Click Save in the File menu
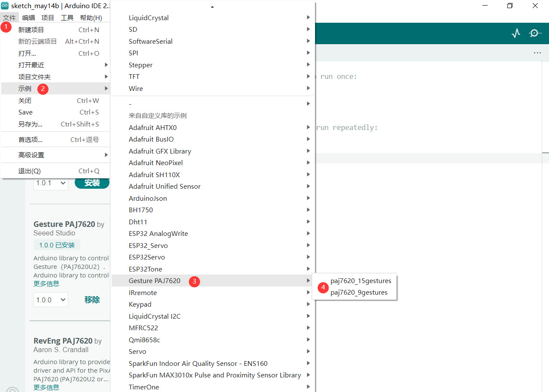The width and height of the screenshot is (549, 392). 55,112
